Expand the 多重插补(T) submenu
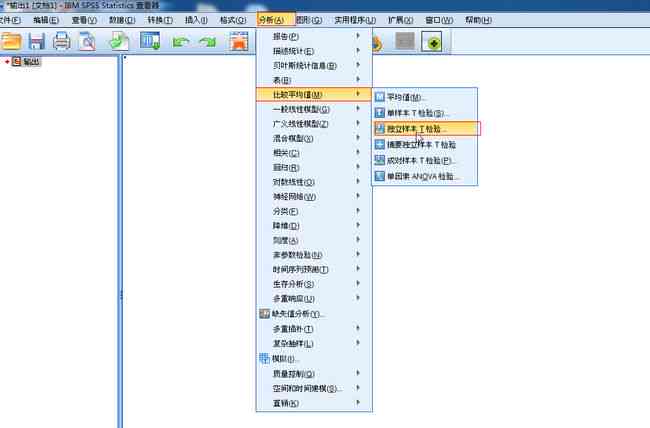This screenshot has height=428, width=650. pos(314,329)
